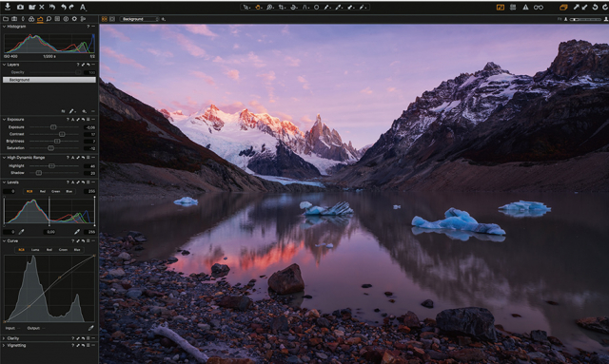Expand the Clarity panel
Image resolution: width=609 pixels, height=364 pixels.
point(4,338)
